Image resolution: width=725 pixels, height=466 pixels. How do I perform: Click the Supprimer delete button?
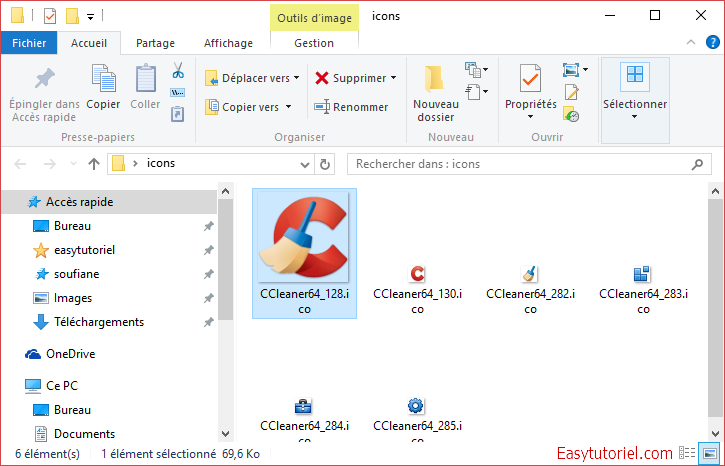click(351, 78)
